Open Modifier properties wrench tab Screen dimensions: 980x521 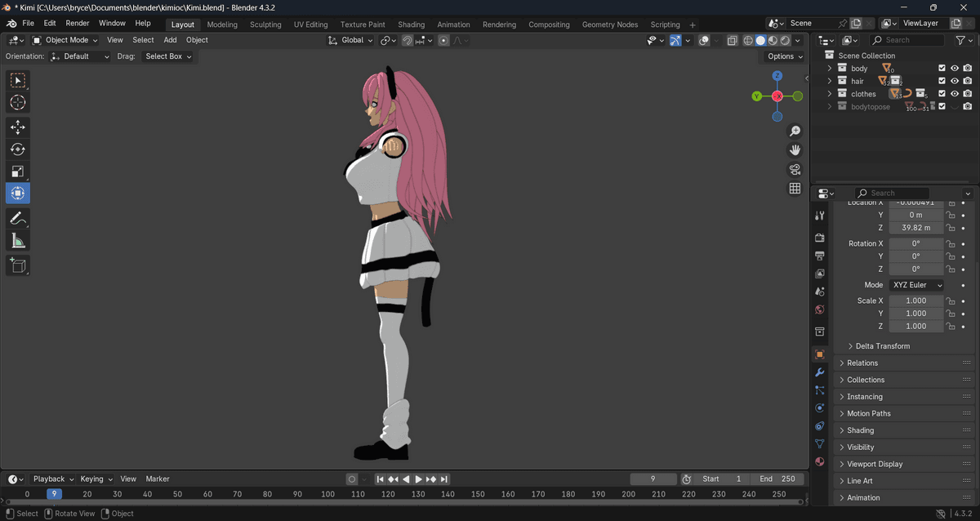pos(820,372)
